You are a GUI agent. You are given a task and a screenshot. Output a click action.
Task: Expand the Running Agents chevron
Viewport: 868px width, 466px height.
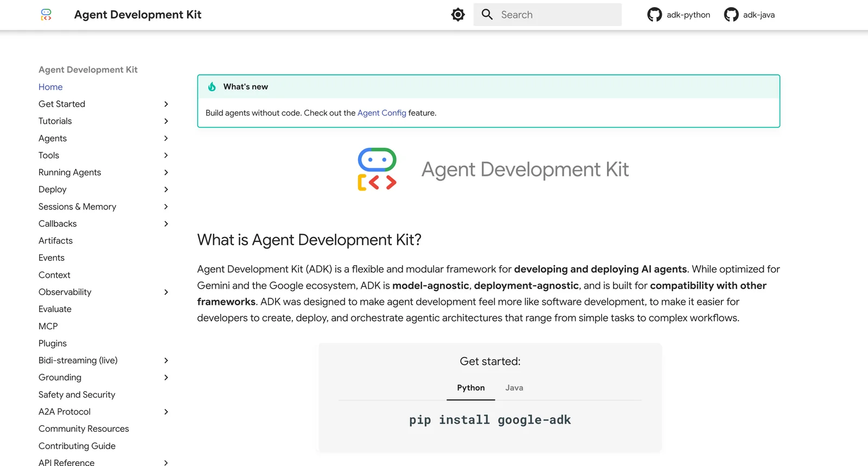pyautogui.click(x=166, y=173)
